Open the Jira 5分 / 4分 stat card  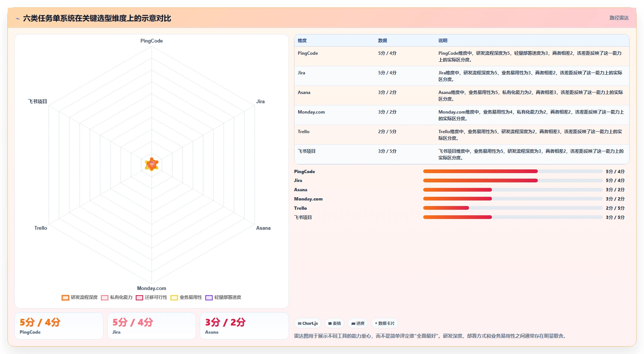pyautogui.click(x=152, y=326)
